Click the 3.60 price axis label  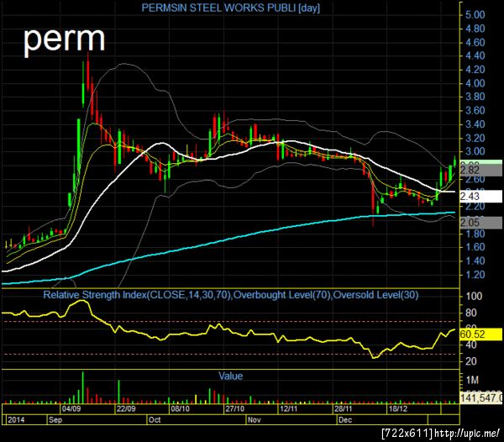475,111
